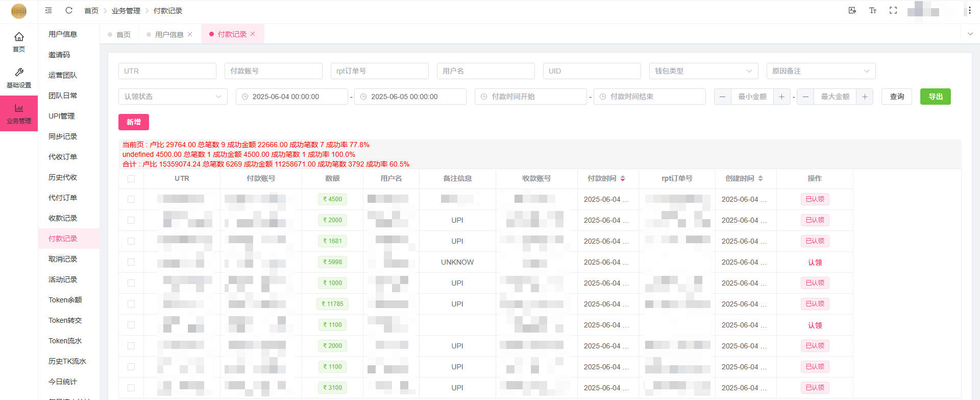This screenshot has width=980, height=400.
Task: Click the page refresh icon
Action: coord(69,10)
